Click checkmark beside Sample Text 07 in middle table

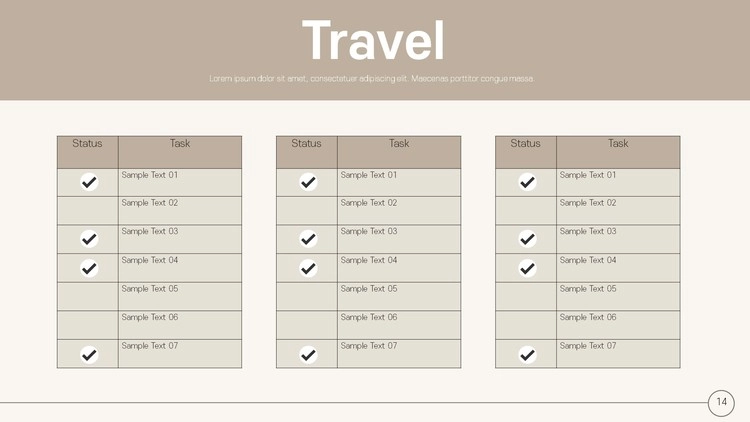coord(308,354)
